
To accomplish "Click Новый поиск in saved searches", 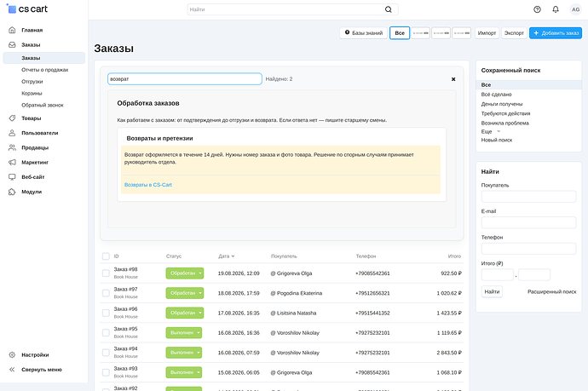I will point(497,140).
